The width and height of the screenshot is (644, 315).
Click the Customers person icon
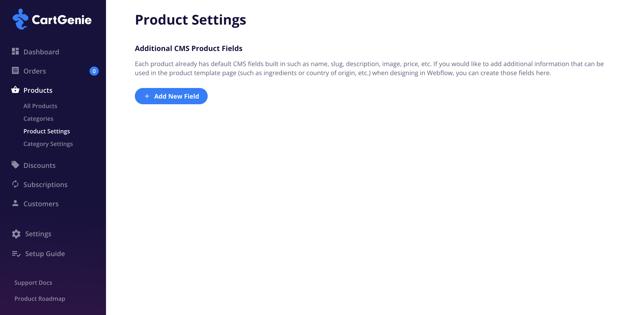pyautogui.click(x=15, y=203)
